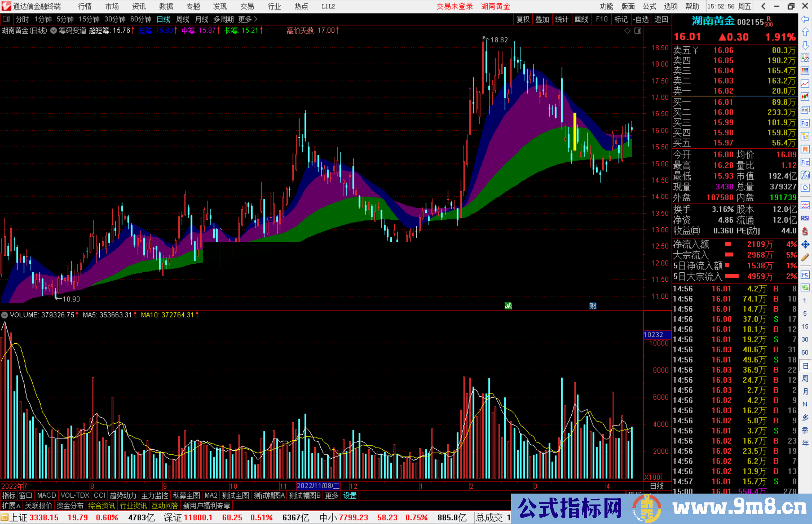Open the RSI indicator icon
This screenshot has width=812, height=524.
805,218
